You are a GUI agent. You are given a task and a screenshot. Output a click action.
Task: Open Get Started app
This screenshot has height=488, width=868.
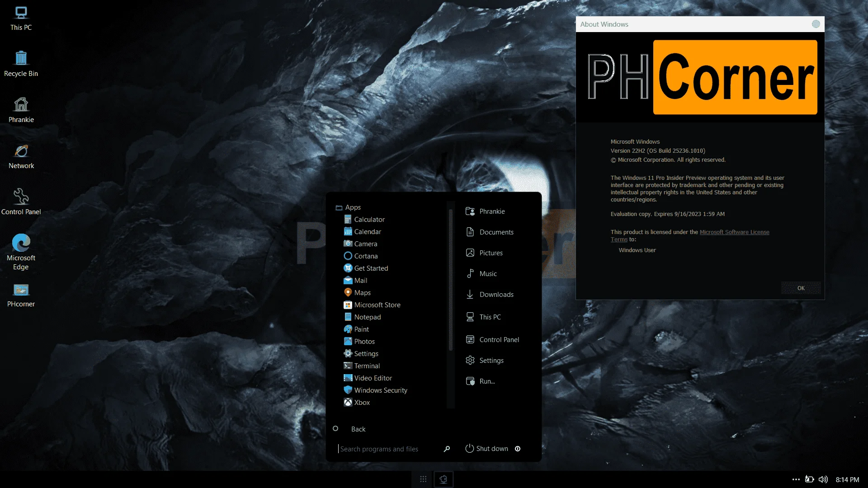(x=366, y=268)
